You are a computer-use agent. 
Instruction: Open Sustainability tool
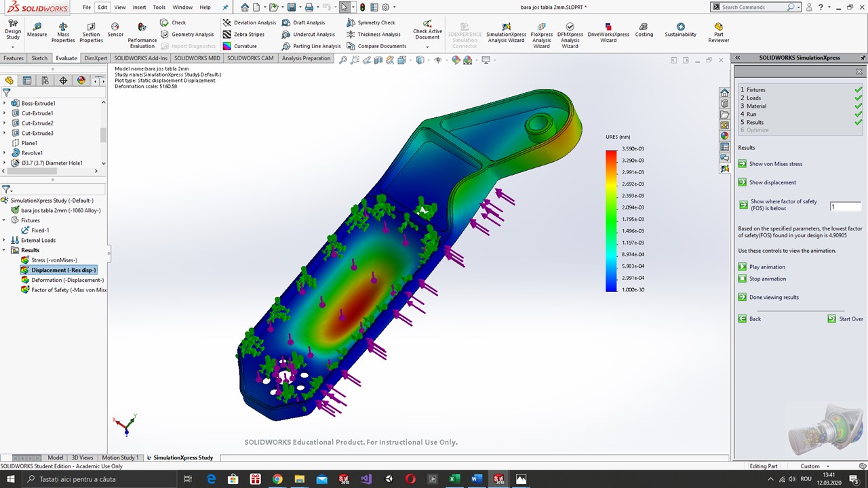click(x=680, y=30)
